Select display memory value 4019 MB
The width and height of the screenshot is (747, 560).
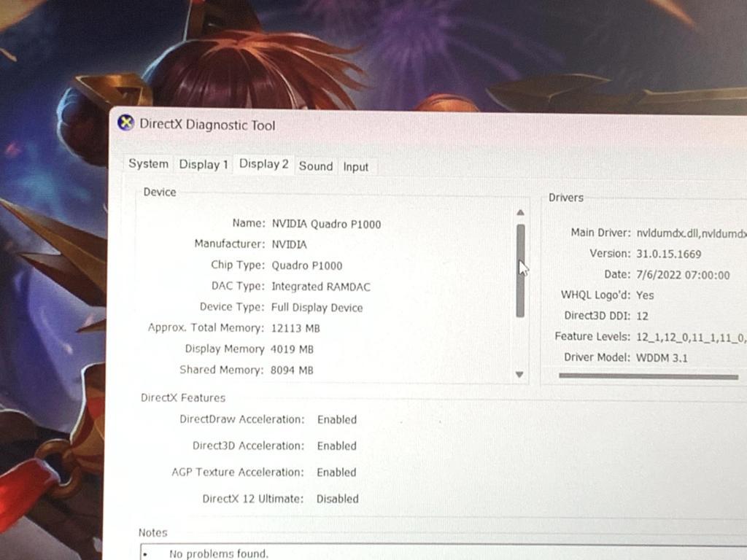coord(292,349)
